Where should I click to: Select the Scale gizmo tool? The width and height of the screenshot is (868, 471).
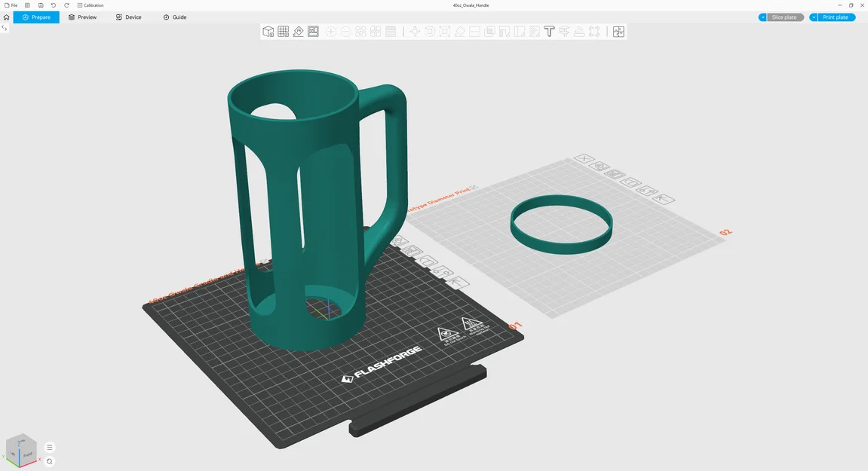click(444, 32)
